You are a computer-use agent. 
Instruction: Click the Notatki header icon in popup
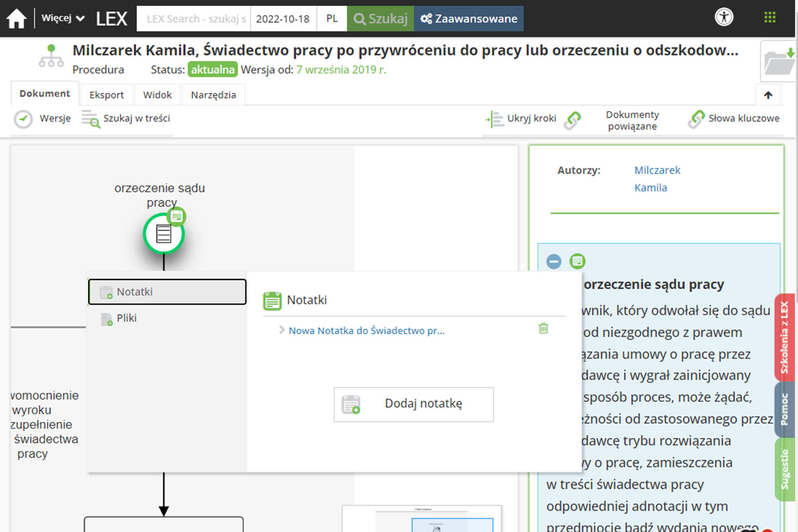[272, 300]
